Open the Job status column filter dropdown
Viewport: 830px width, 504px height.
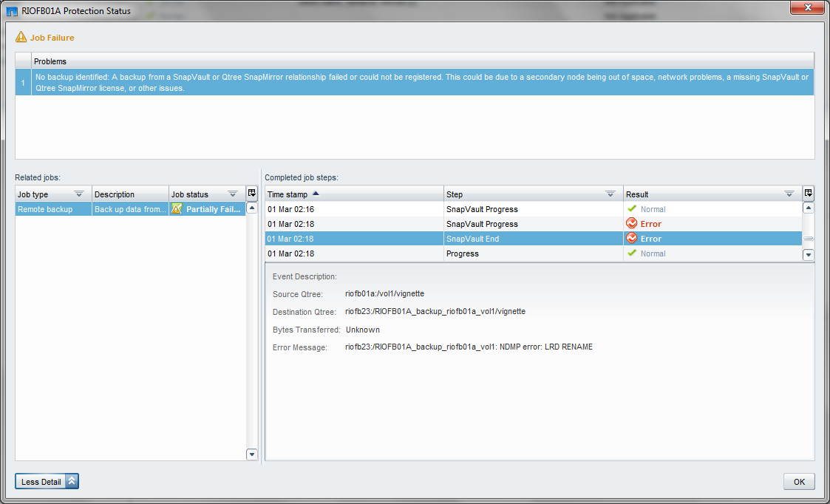coord(232,194)
